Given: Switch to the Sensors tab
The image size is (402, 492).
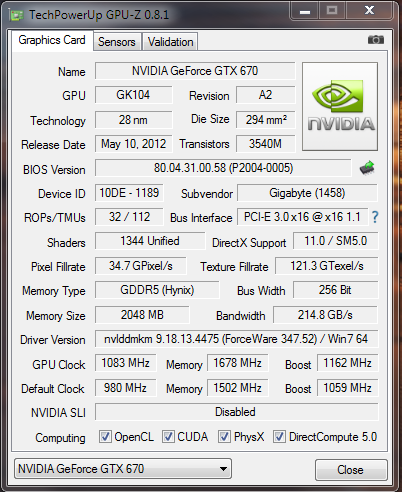Looking at the screenshot, I should tap(117, 42).
